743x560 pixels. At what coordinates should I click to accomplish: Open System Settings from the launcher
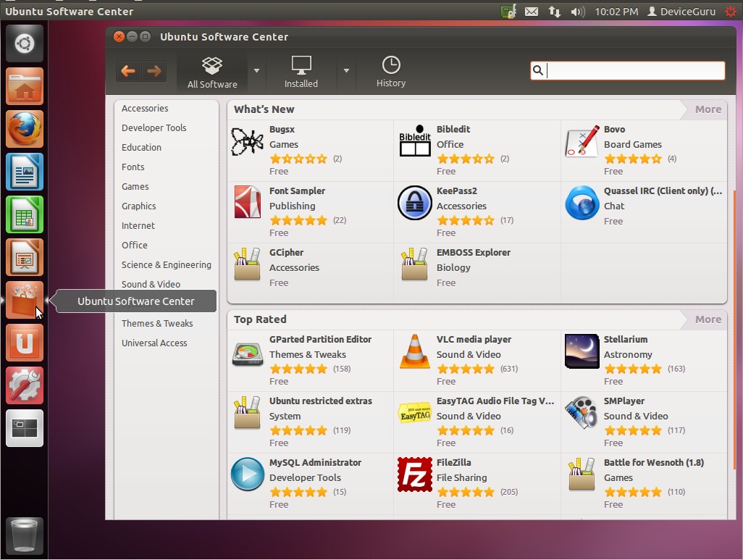[25, 385]
